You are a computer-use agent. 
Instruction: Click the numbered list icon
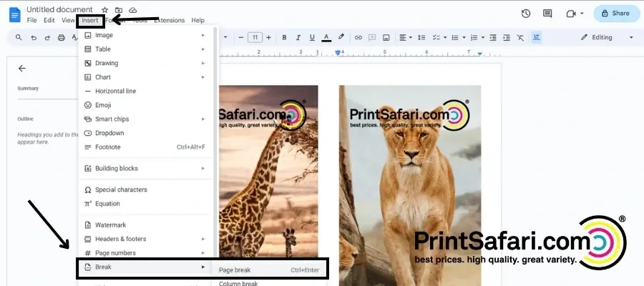[474, 37]
